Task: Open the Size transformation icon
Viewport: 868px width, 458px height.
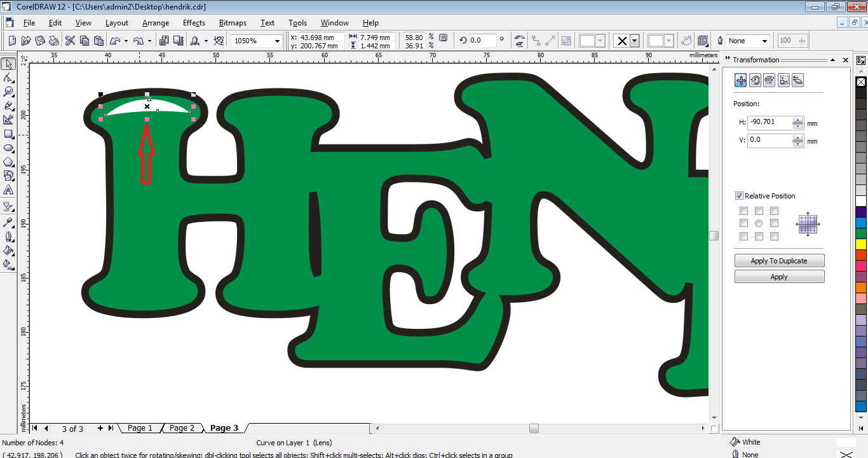Action: [783, 80]
